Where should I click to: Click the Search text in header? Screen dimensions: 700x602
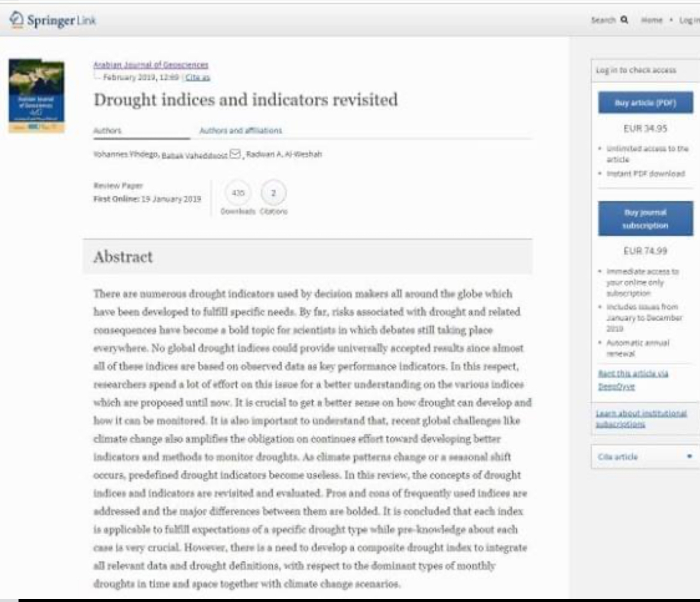click(604, 20)
